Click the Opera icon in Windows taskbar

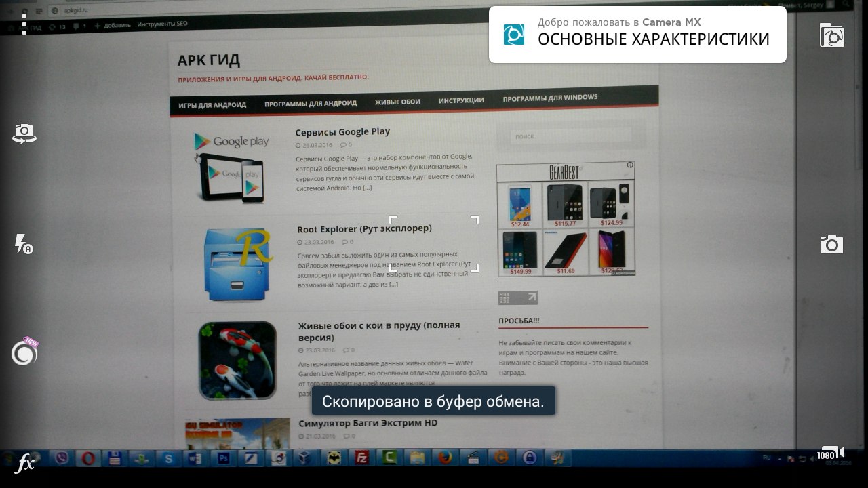pyautogui.click(x=87, y=458)
